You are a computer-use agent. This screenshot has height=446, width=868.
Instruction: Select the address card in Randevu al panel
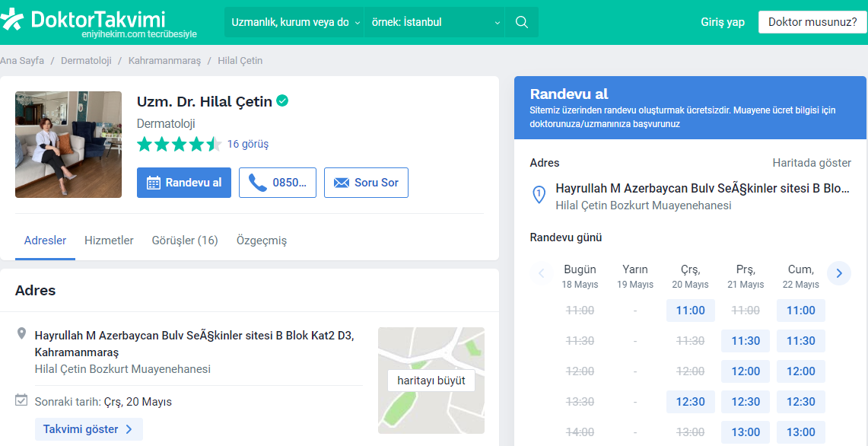[x=690, y=196]
